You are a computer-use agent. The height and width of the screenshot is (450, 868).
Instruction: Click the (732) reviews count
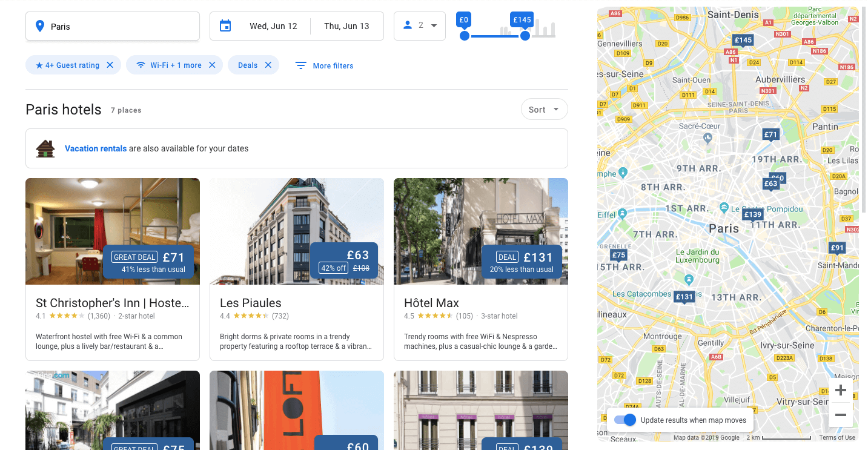coord(280,316)
